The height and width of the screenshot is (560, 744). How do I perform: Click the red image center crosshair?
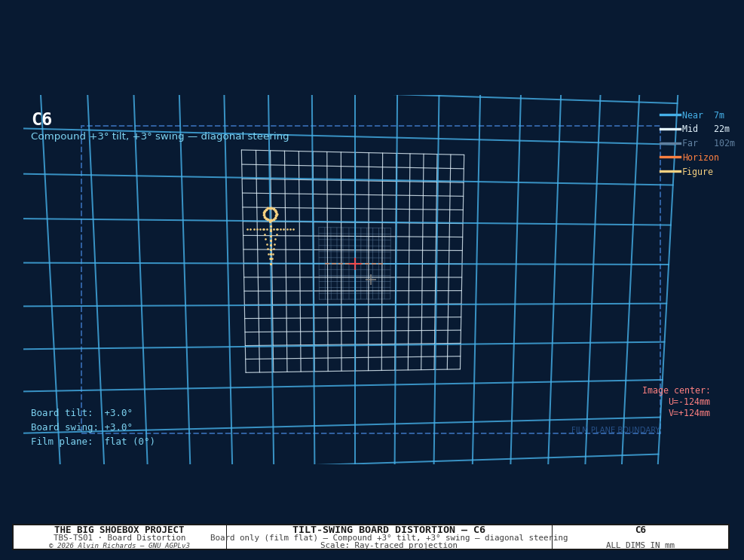(355, 263)
